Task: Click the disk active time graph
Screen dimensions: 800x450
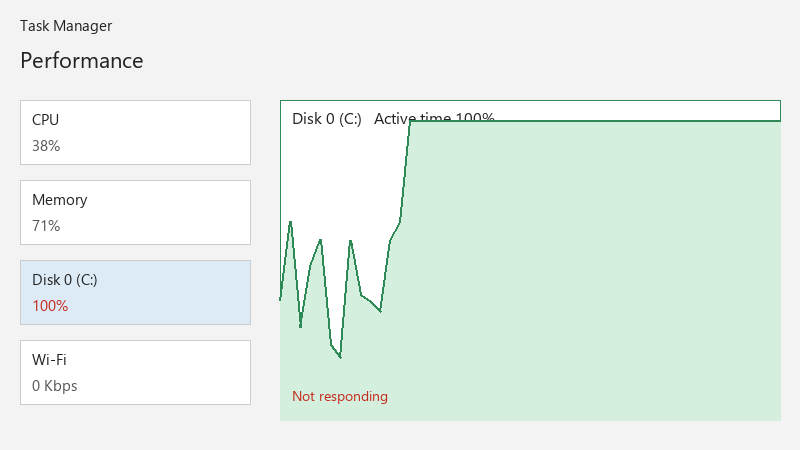Action: point(530,261)
